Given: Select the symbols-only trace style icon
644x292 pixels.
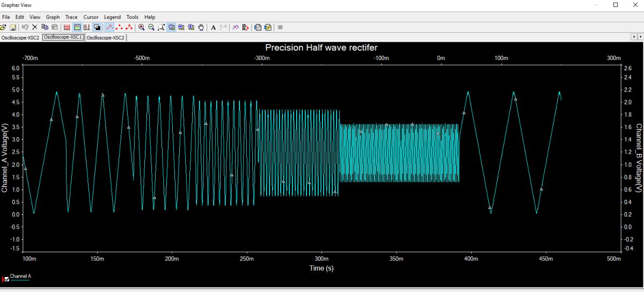Looking at the screenshot, I should pos(120,27).
